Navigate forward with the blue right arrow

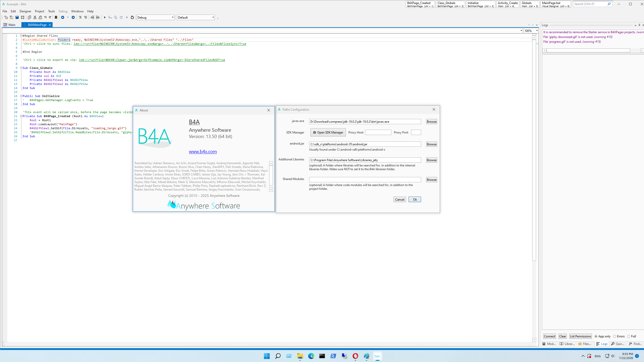(x=73, y=17)
